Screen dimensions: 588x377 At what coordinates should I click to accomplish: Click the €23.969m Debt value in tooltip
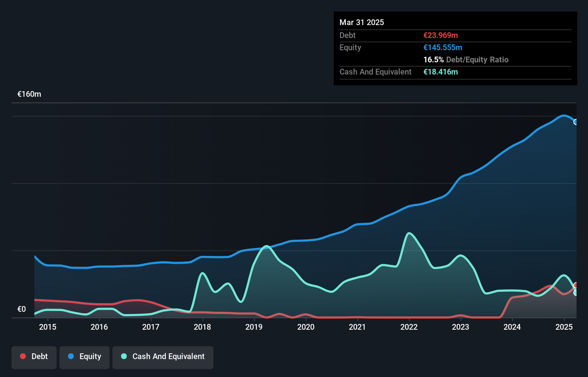click(x=440, y=35)
